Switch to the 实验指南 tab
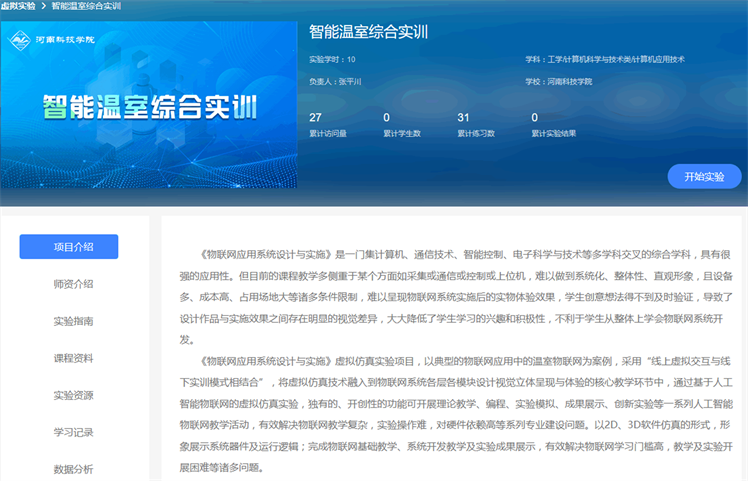Image resolution: width=748 pixels, height=481 pixels. click(x=73, y=321)
